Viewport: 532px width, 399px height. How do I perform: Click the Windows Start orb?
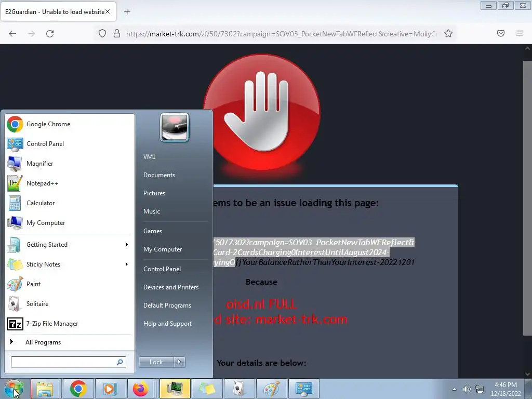point(14,389)
